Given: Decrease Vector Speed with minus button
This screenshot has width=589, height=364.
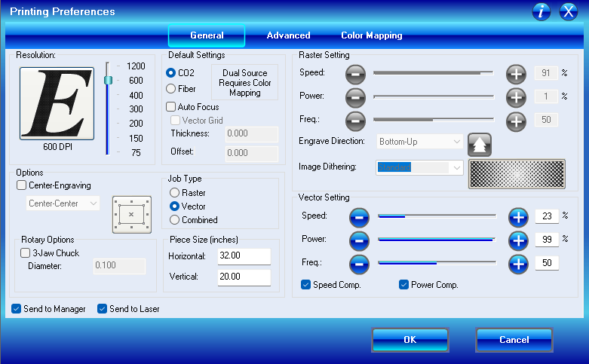Looking at the screenshot, I should coord(359,218).
